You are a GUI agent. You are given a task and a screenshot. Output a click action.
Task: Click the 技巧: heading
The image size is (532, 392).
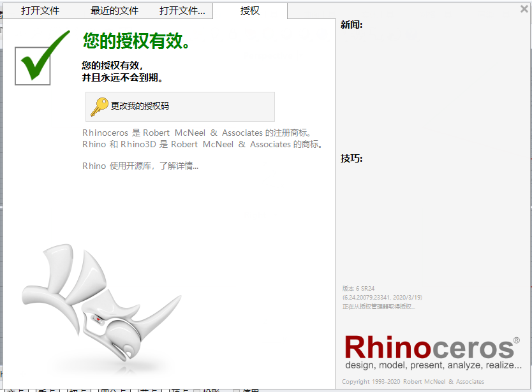(351, 158)
